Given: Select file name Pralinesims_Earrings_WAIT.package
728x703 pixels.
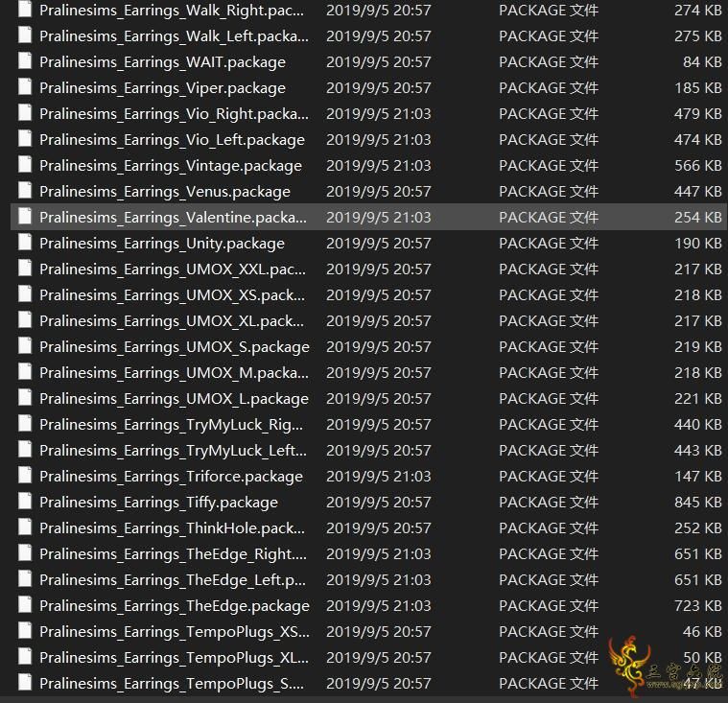Looking at the screenshot, I should coord(162,62).
